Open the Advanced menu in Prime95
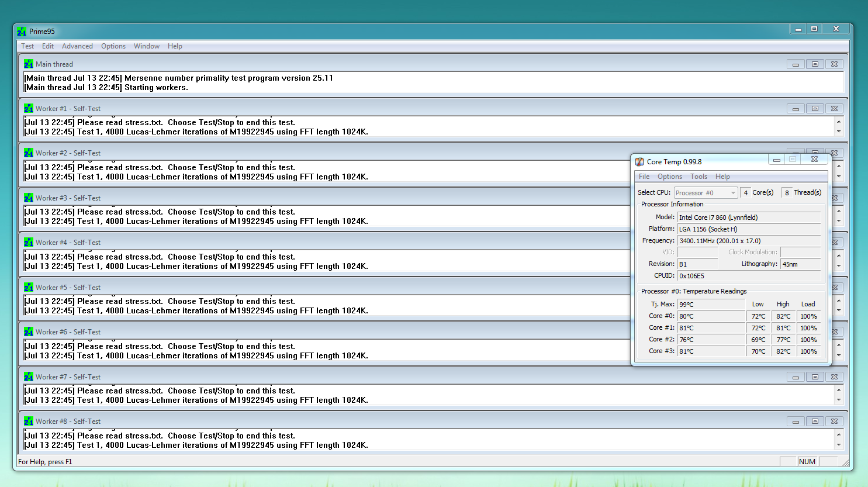This screenshot has width=868, height=487. (x=77, y=46)
